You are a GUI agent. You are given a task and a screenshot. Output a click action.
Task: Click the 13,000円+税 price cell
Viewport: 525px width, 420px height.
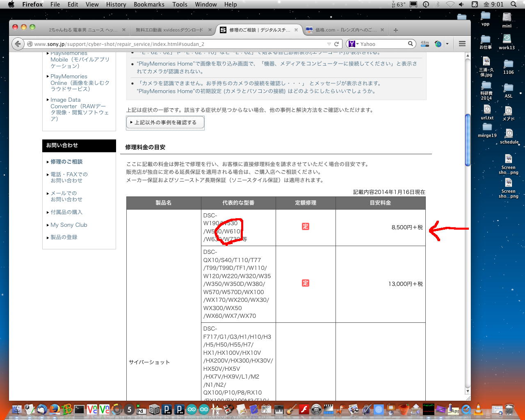coord(381,284)
